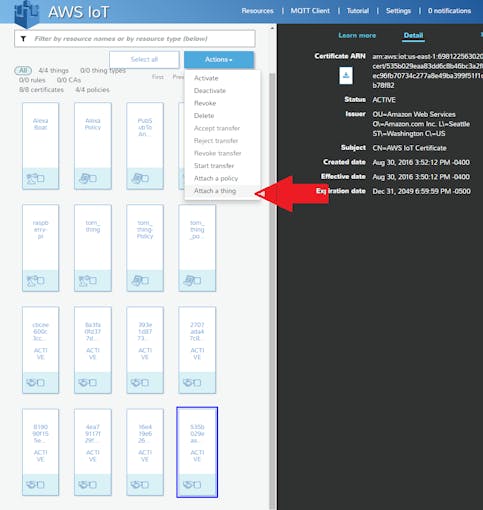Tick the checkbox on raspberry-pi card
This screenshot has height=510, width=483.
point(41,281)
